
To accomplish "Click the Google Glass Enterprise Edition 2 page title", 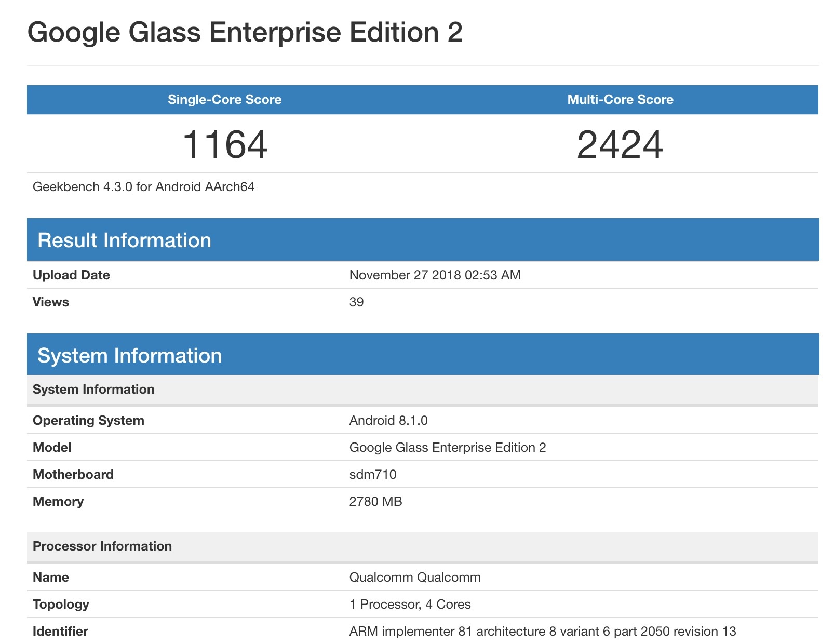I will [245, 32].
